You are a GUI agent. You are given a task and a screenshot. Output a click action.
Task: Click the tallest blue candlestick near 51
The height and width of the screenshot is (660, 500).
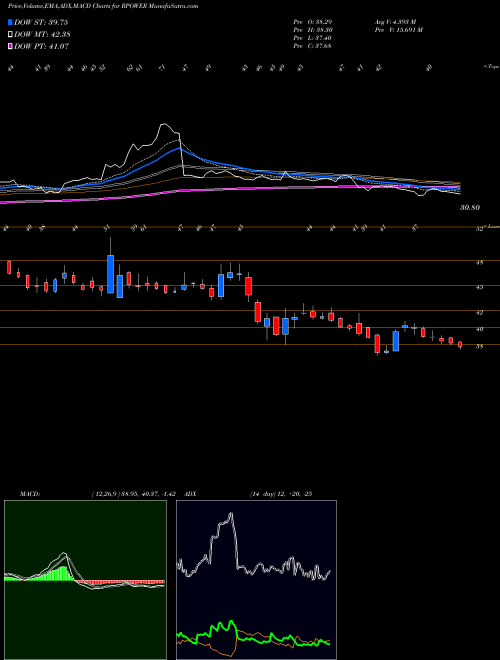[111, 274]
